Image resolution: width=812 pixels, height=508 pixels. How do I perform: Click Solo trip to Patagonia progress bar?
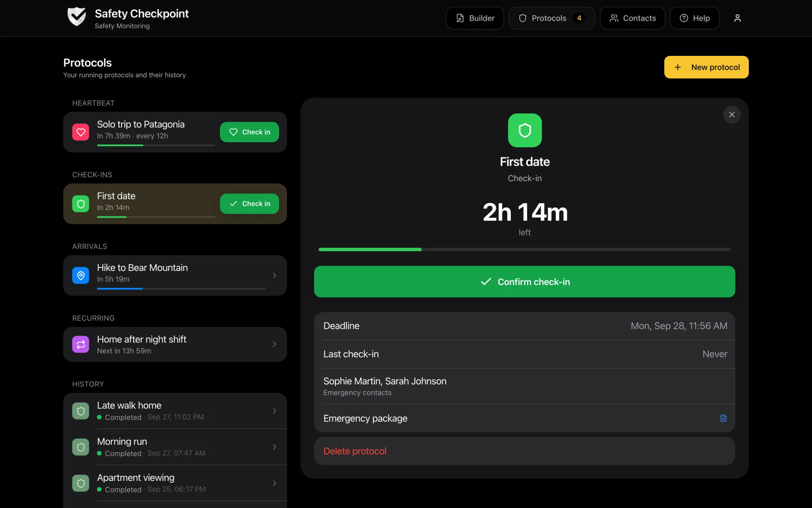point(156,145)
